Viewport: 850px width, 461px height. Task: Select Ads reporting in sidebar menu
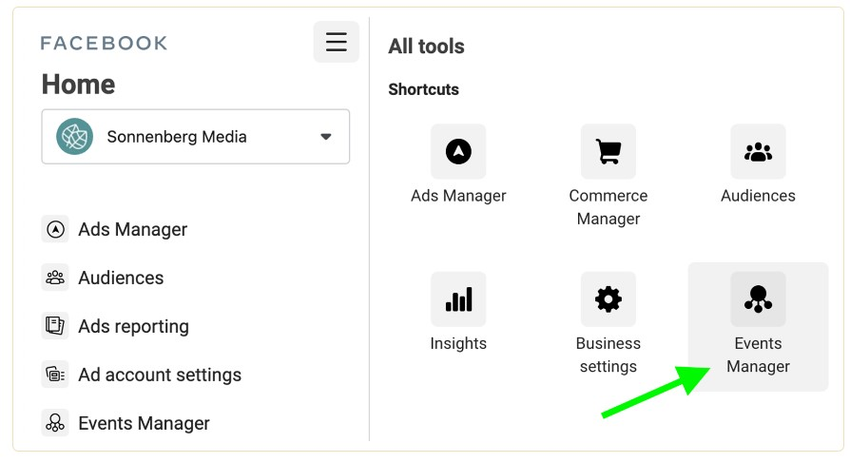pyautogui.click(x=133, y=326)
